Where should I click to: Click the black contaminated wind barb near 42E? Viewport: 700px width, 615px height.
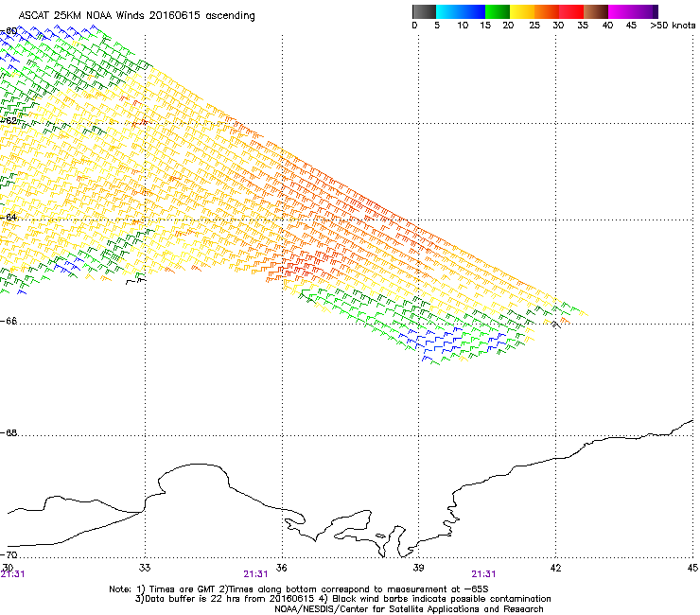(x=556, y=325)
